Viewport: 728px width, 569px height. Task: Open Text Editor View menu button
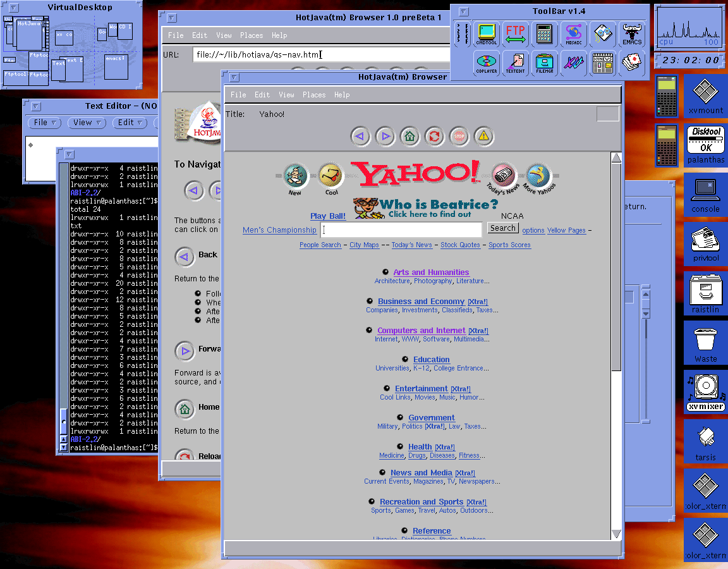click(x=87, y=123)
